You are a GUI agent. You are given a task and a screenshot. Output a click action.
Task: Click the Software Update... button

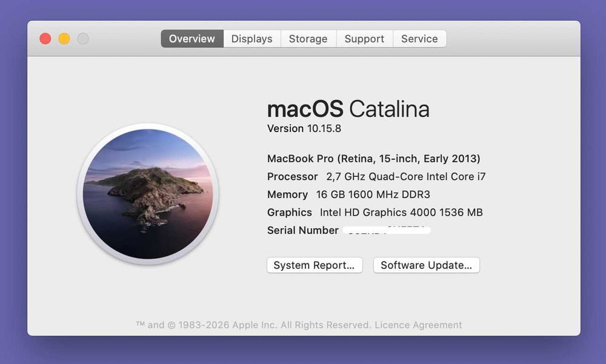pos(426,265)
